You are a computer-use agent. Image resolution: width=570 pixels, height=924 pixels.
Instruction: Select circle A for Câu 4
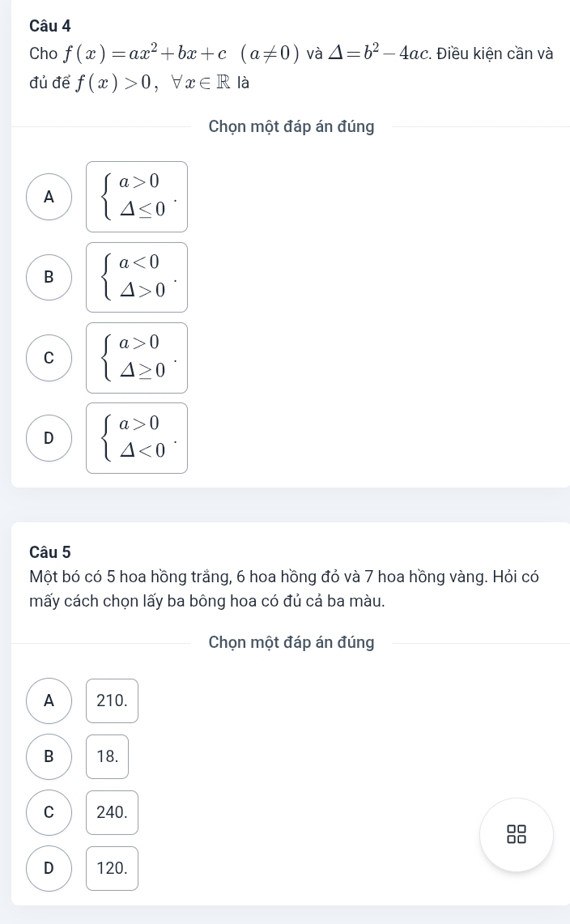coord(49,197)
